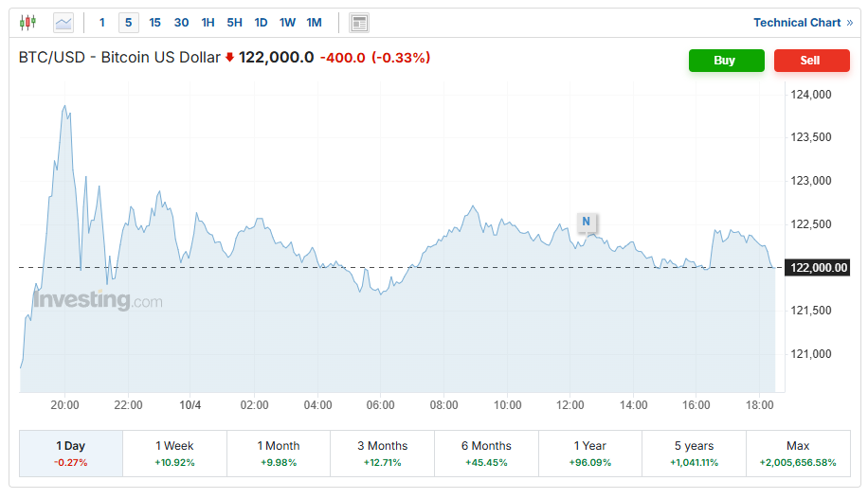Image resolution: width=868 pixels, height=499 pixels.
Task: Choose the 1M interval
Action: [314, 23]
